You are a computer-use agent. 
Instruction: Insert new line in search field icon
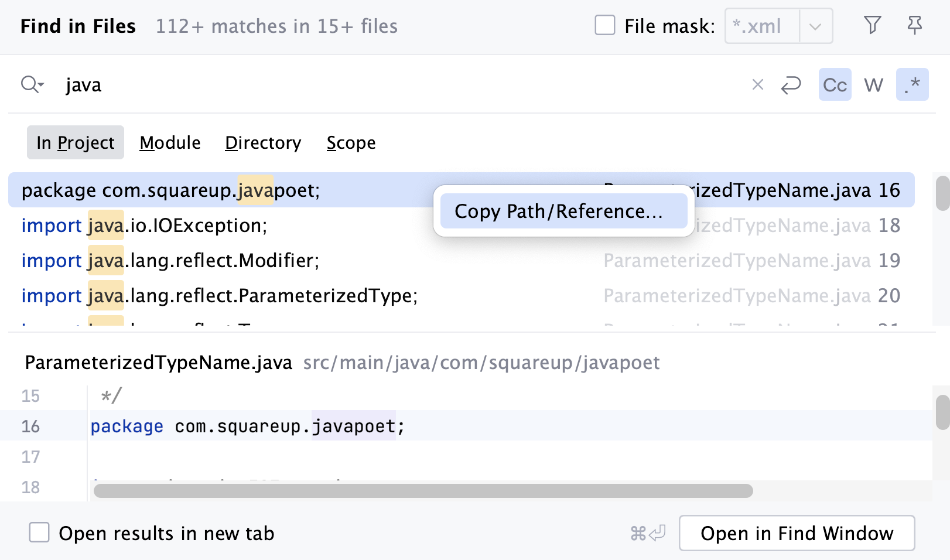[791, 85]
